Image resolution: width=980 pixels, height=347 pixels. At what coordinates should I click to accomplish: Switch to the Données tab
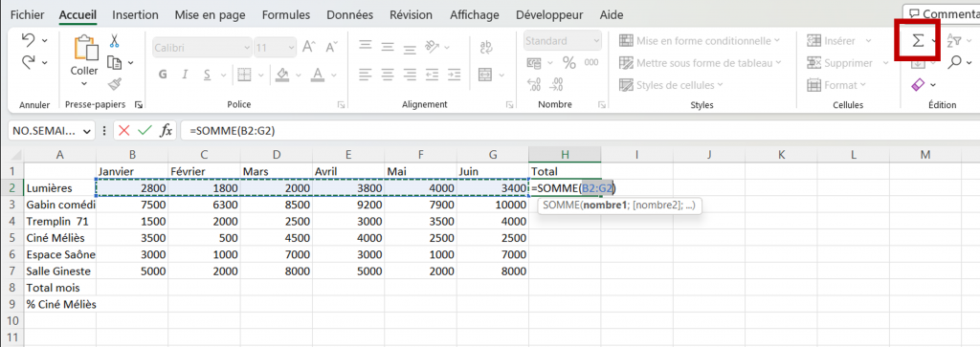coord(350,14)
